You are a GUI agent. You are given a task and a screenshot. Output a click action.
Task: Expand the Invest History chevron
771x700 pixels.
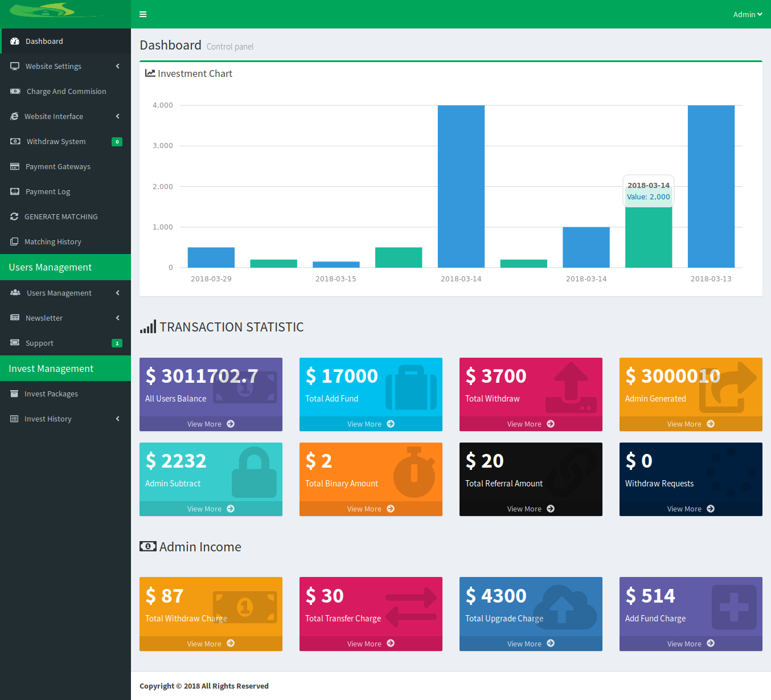click(x=118, y=419)
